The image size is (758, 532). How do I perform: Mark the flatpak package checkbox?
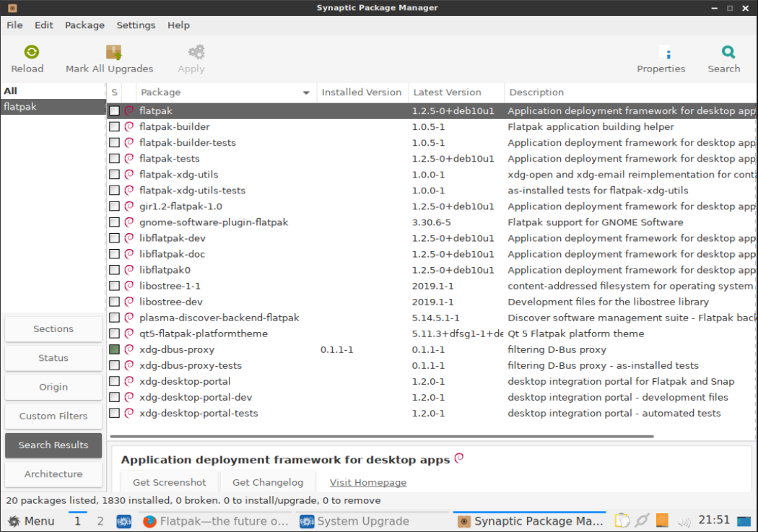click(x=114, y=110)
